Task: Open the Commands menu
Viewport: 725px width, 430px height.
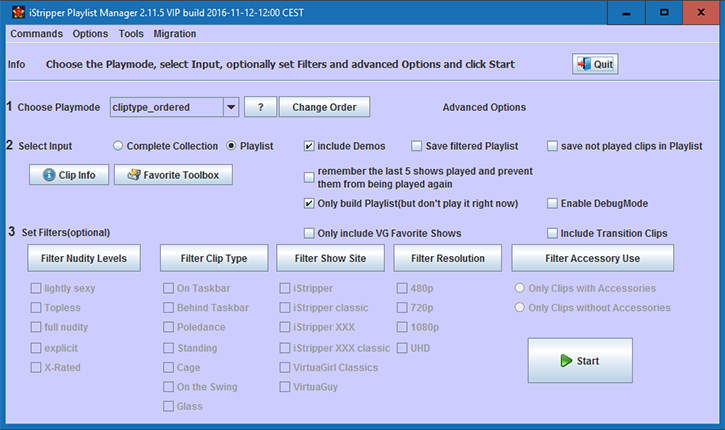Action: [x=37, y=34]
